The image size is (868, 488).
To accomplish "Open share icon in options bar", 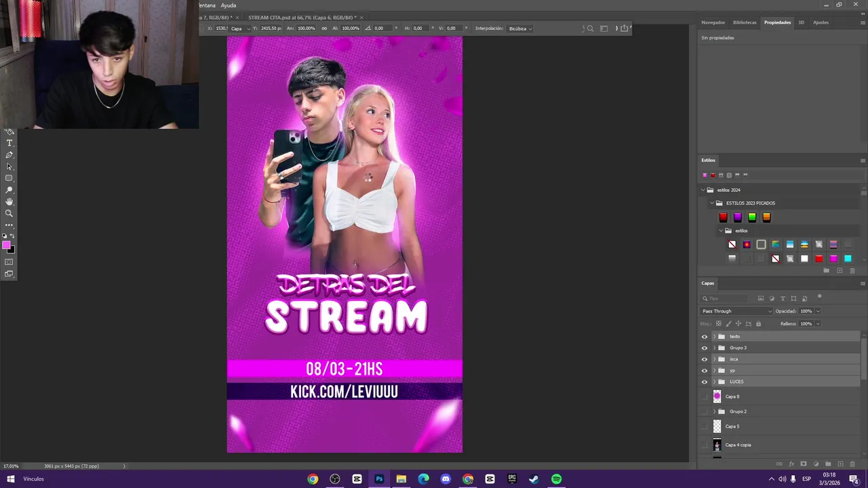I will pos(624,28).
